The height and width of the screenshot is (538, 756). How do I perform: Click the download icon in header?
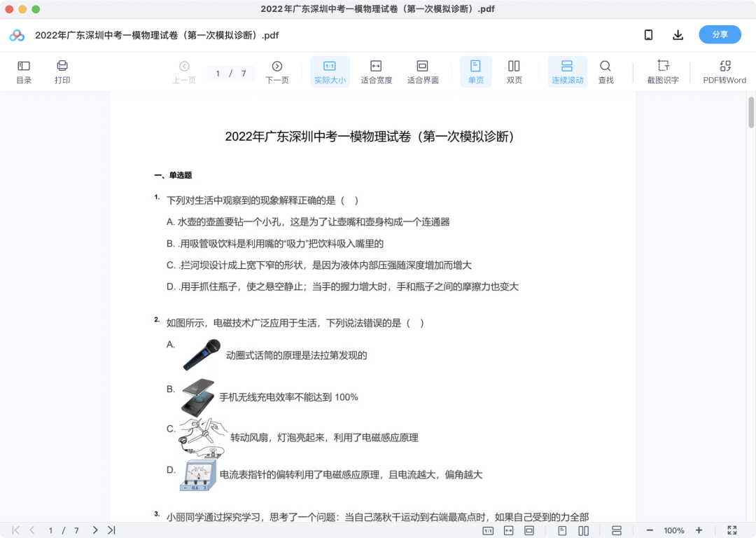click(678, 35)
